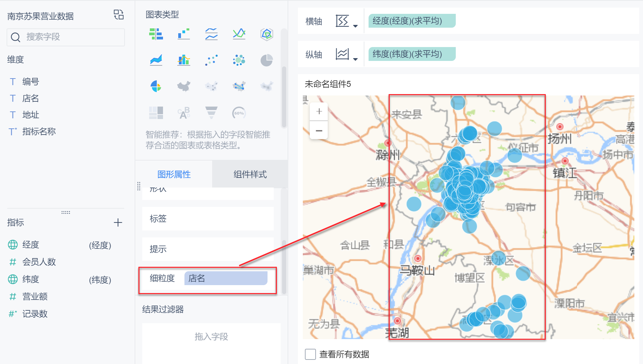The image size is (643, 364).
Task: Toggle the 查看所有数据 checkbox
Action: 310,354
